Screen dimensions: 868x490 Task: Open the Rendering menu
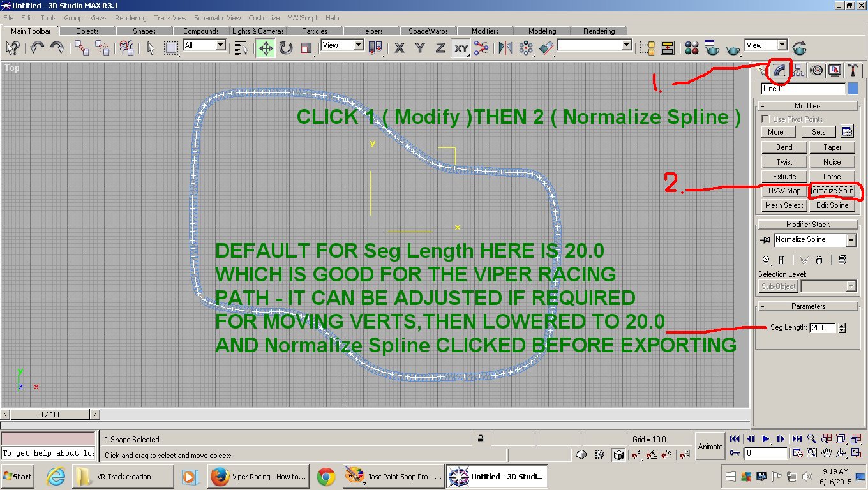coord(130,18)
